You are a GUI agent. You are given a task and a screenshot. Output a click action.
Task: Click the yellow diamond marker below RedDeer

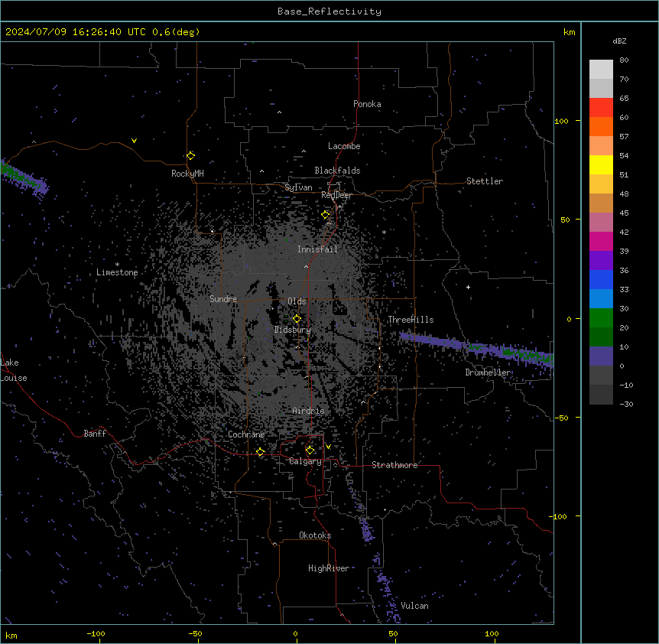326,215
